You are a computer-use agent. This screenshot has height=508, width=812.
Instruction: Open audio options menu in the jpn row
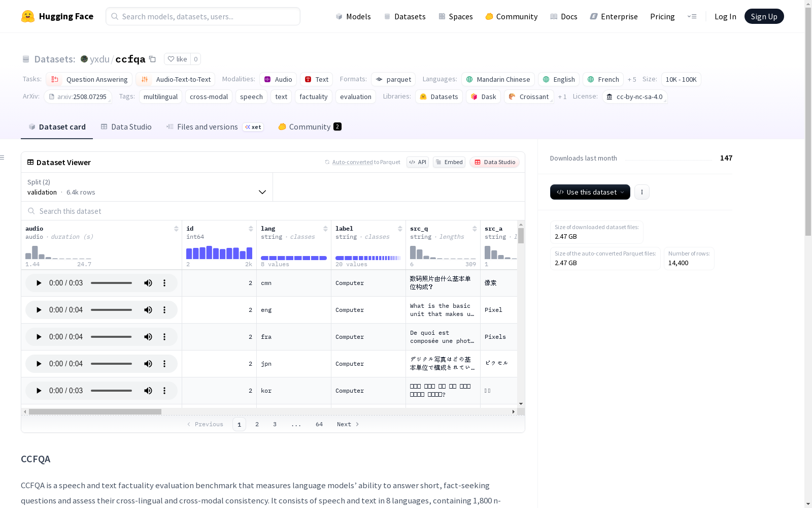tap(164, 364)
